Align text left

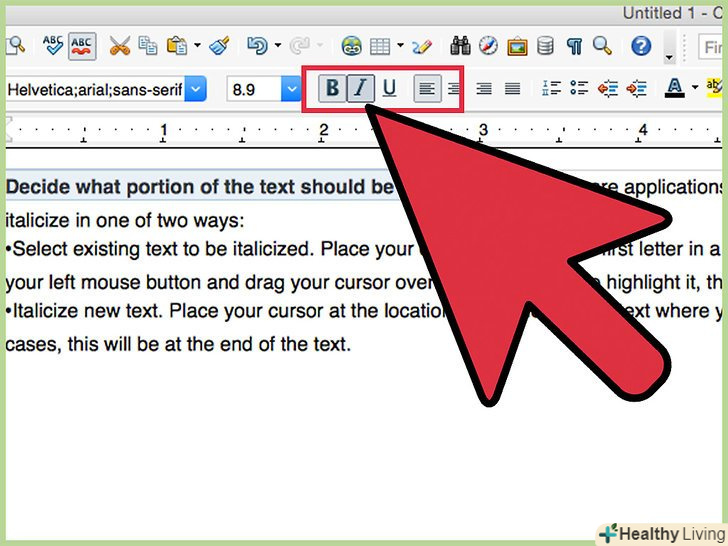click(427, 88)
